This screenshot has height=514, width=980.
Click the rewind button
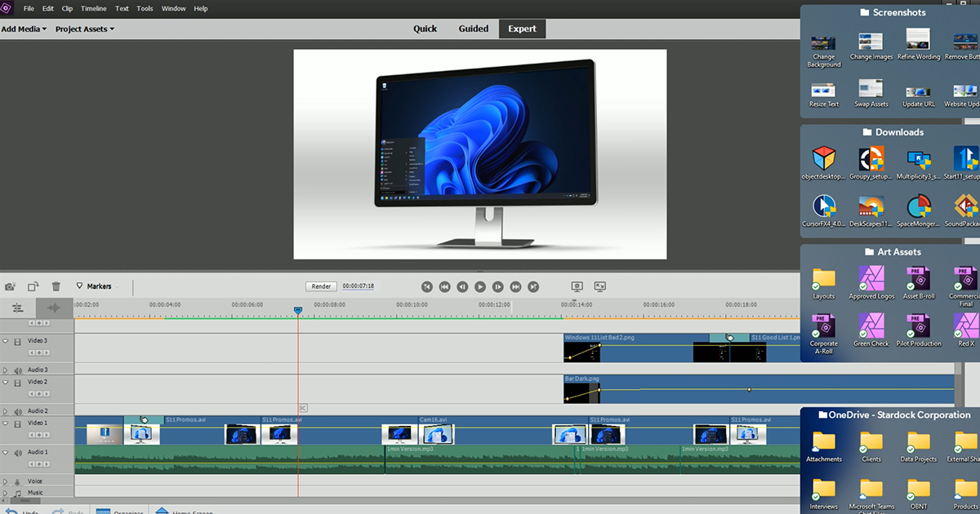[445, 286]
